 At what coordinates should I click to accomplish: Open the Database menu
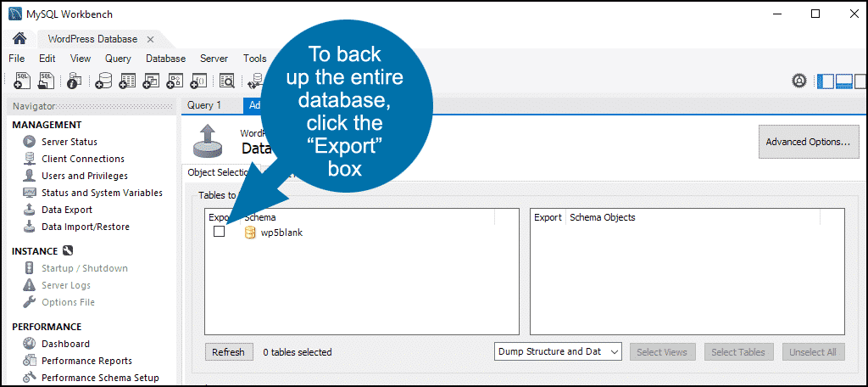pyautogui.click(x=165, y=59)
